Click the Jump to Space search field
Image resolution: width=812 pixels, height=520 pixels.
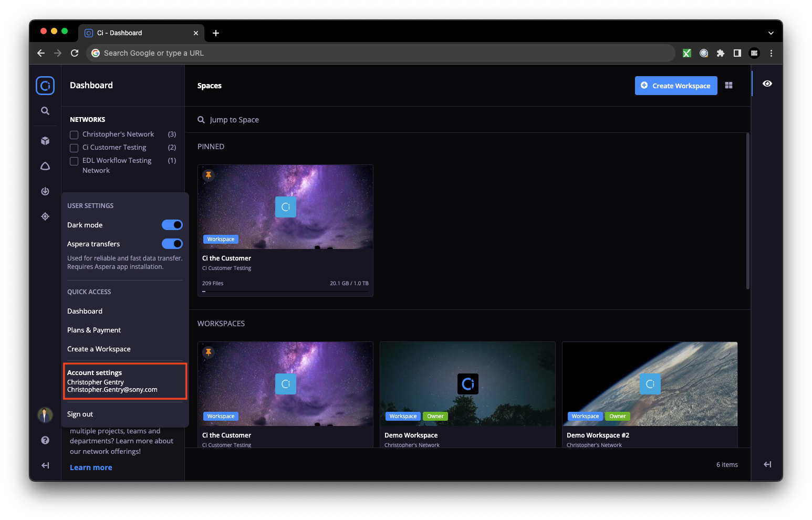(467, 120)
